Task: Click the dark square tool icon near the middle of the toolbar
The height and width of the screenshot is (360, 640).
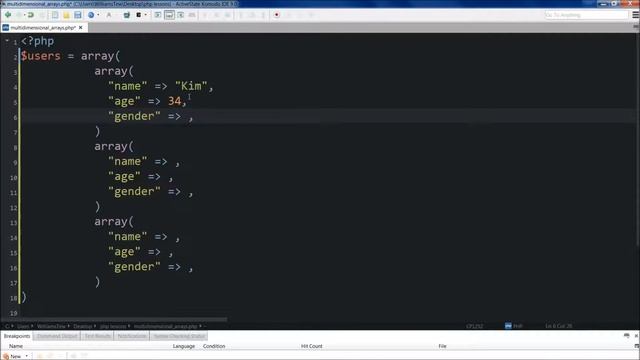Action: (x=127, y=15)
